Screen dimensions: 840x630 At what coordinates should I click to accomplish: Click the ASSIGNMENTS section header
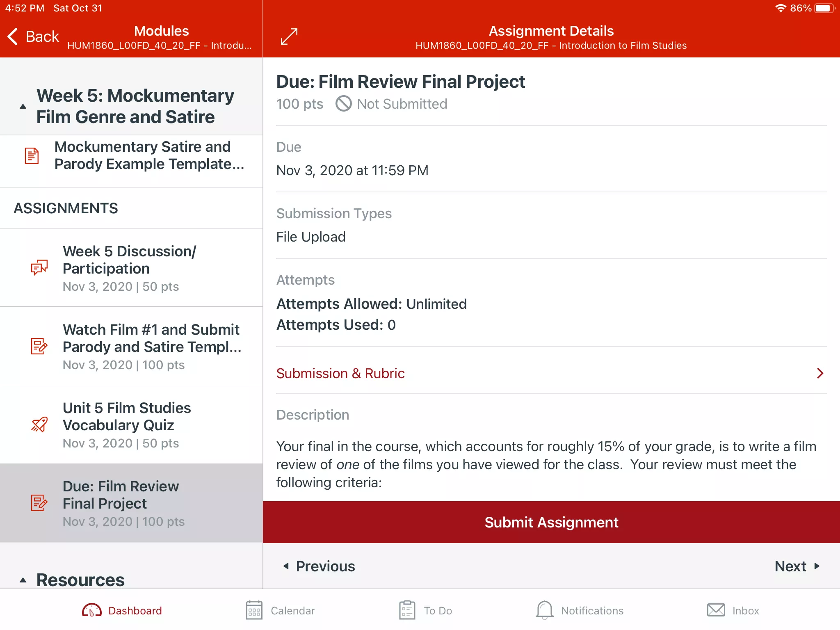tap(66, 208)
